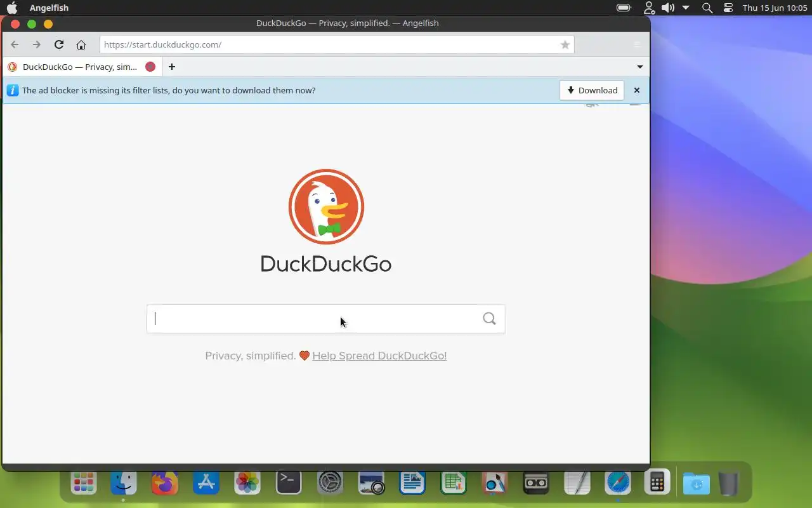Launch Firefox from the dock

[x=165, y=483]
